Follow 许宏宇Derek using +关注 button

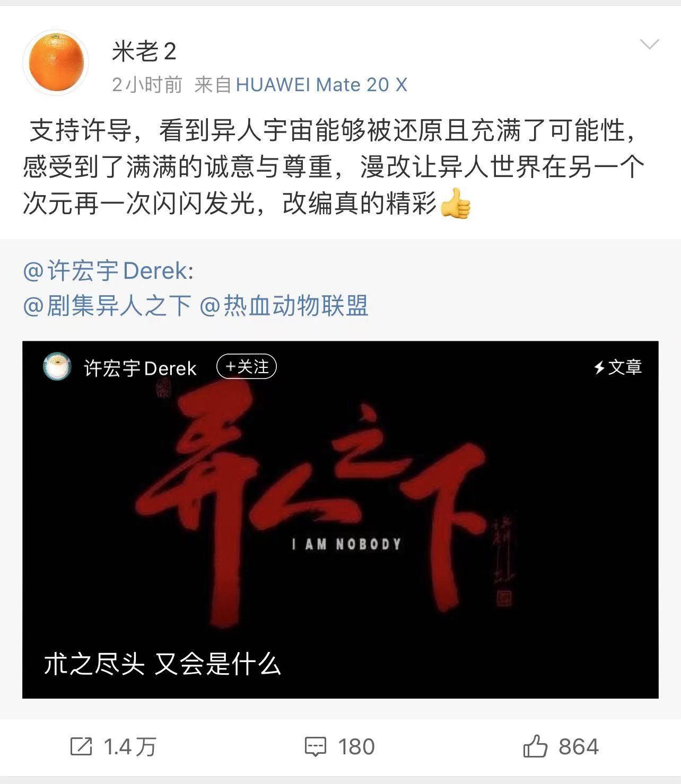247,367
